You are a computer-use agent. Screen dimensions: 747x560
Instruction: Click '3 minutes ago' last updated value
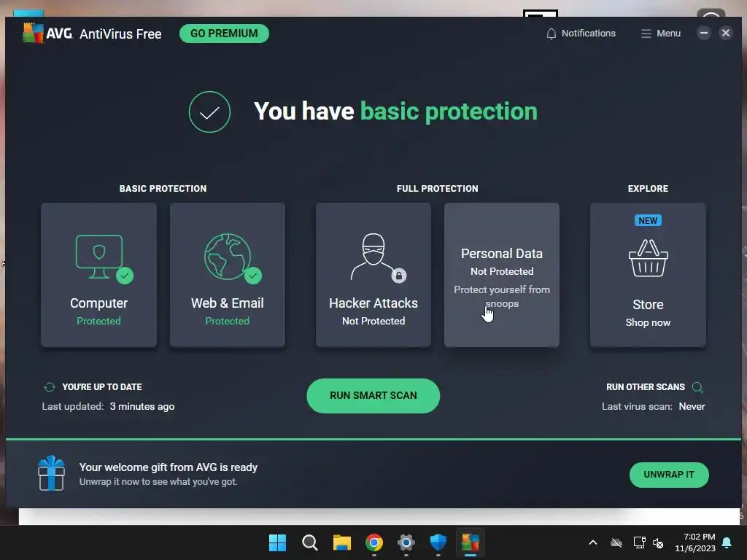coord(142,407)
